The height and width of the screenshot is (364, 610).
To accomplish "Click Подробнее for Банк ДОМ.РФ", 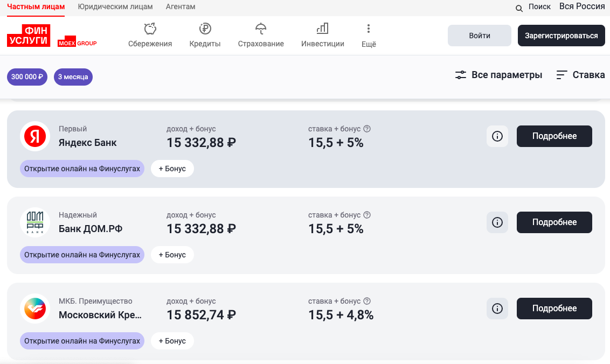I will tap(554, 222).
